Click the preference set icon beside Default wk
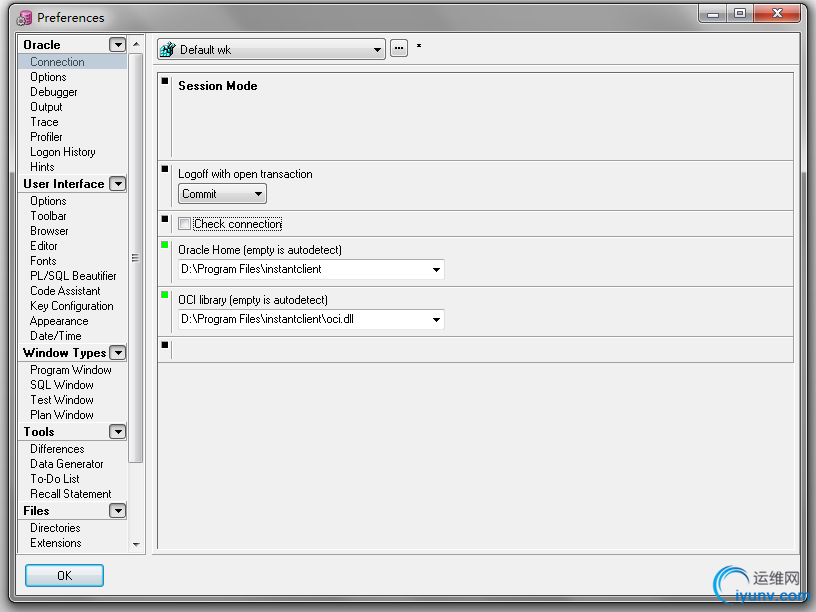 click(168, 49)
